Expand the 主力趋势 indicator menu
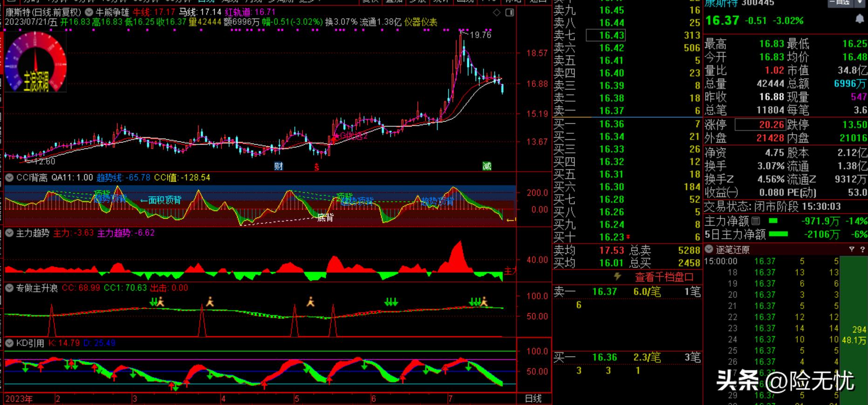Screen dimensions: 868x405 pos(9,233)
